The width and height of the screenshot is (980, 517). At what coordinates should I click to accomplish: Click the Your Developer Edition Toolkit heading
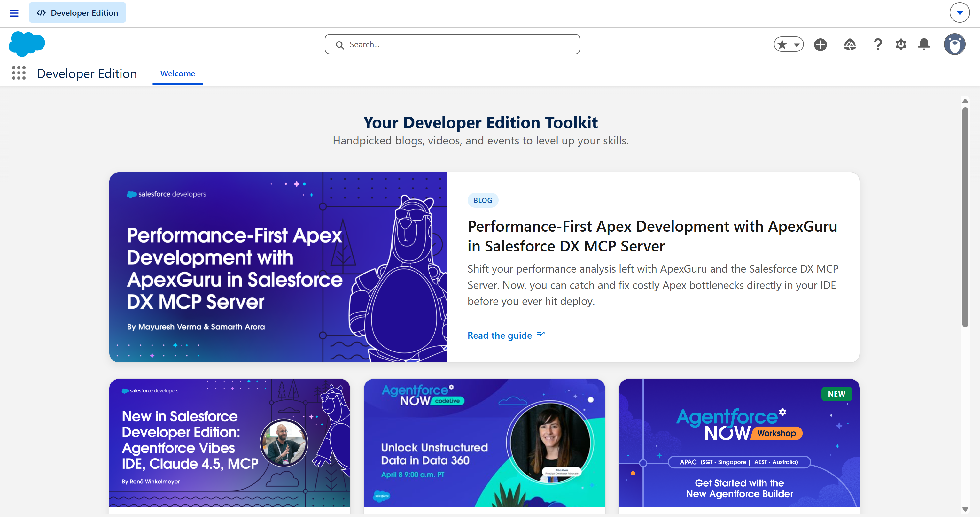[x=480, y=122]
